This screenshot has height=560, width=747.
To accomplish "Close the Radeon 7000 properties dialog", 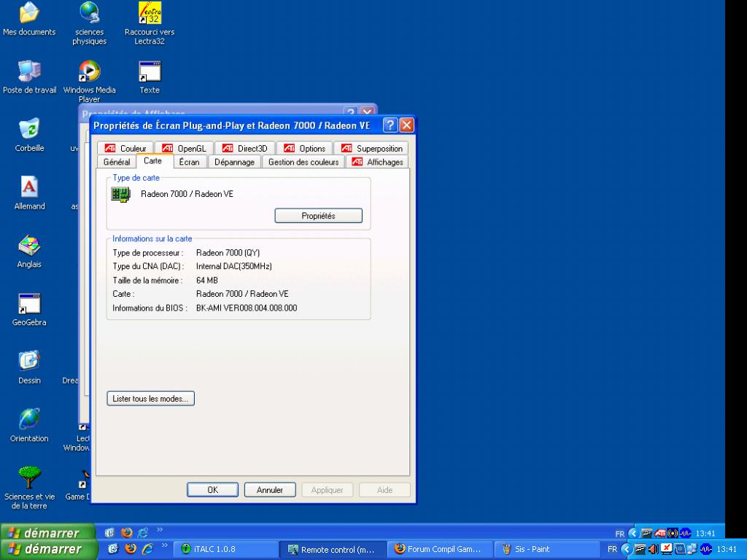I will [406, 125].
